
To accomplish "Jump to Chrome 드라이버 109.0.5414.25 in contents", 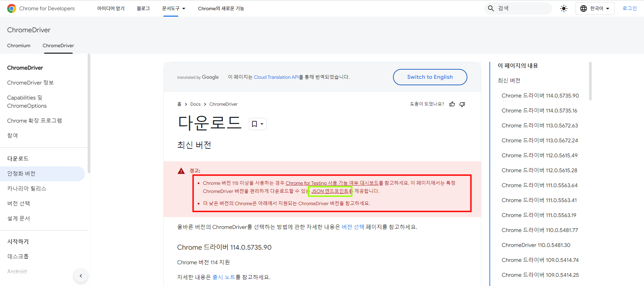I will 540,275.
